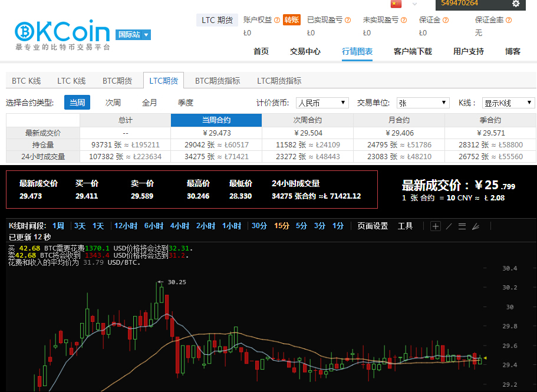Select the 次周 contract type

pyautogui.click(x=113, y=102)
